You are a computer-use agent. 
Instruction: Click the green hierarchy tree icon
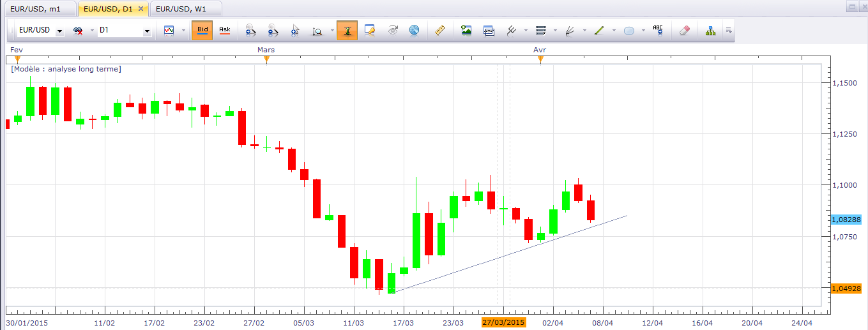click(710, 30)
